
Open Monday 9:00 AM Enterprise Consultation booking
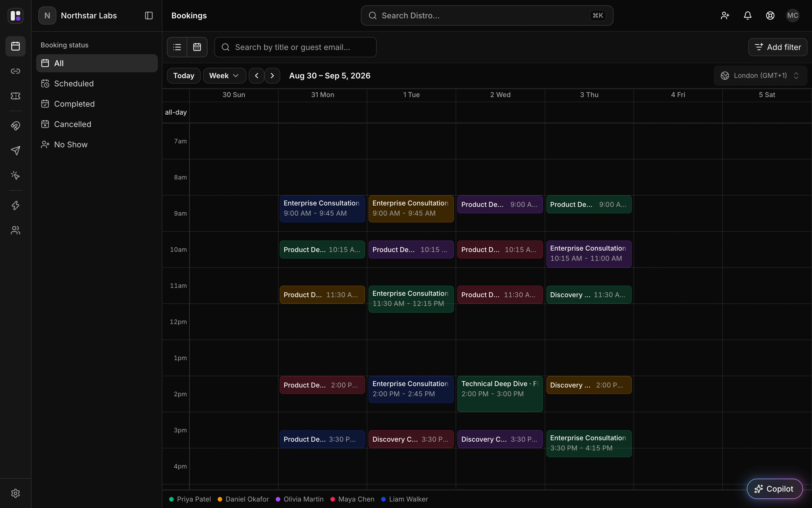click(322, 209)
